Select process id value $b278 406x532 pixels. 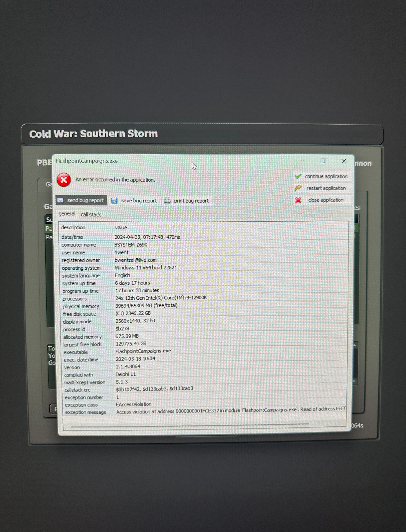click(123, 329)
